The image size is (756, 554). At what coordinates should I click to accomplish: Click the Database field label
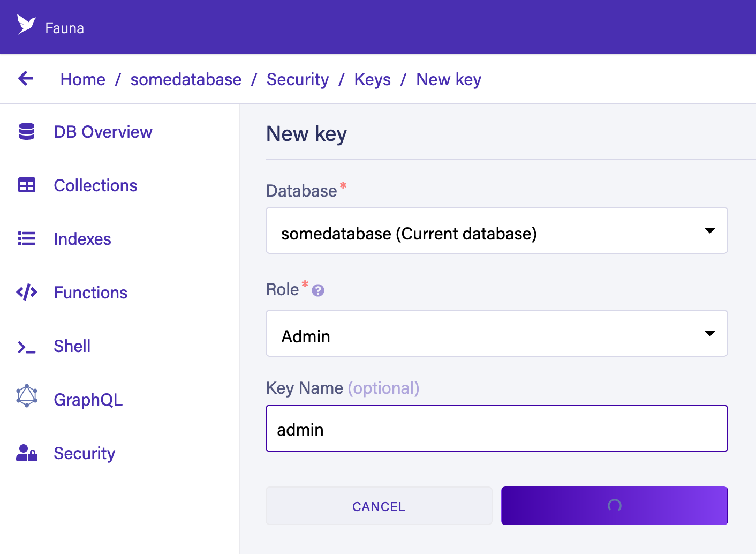coord(301,191)
